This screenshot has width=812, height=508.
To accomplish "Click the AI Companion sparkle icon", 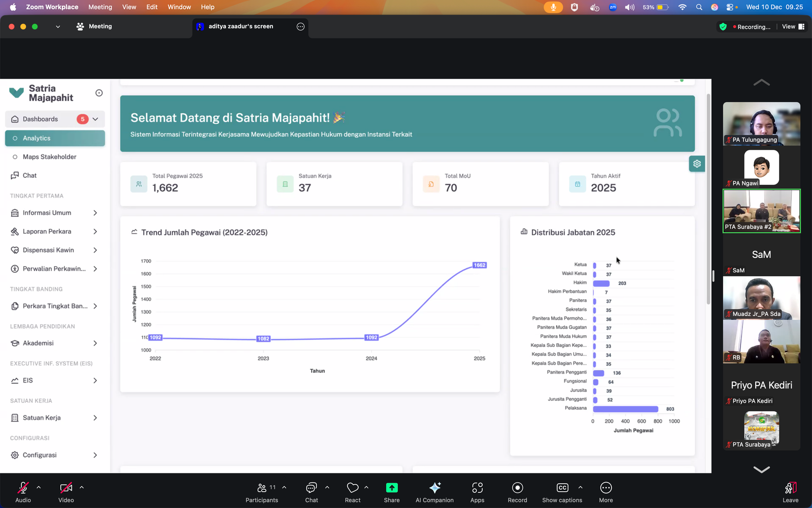I will coord(434,488).
